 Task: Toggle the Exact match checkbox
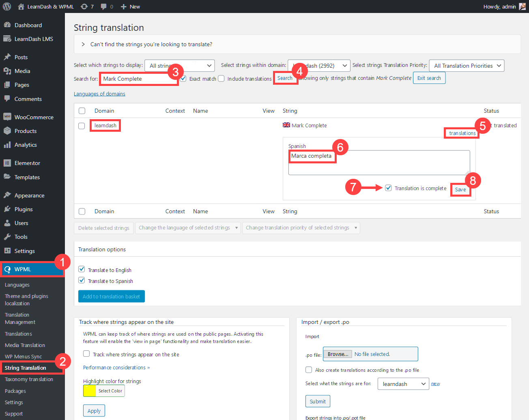point(183,78)
